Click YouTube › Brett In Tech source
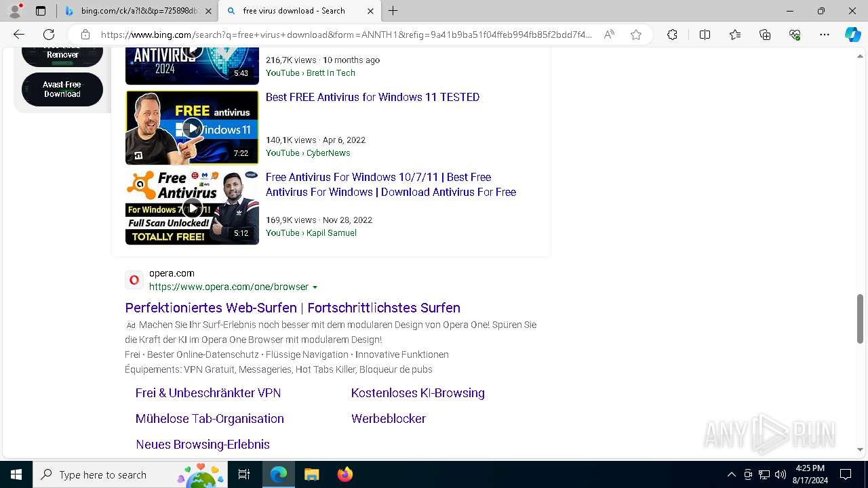 coord(311,73)
